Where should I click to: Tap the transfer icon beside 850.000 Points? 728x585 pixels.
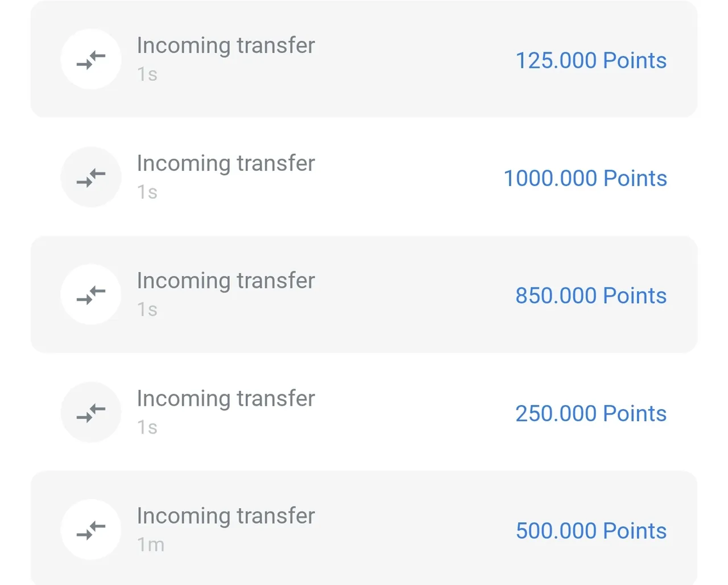(91, 295)
